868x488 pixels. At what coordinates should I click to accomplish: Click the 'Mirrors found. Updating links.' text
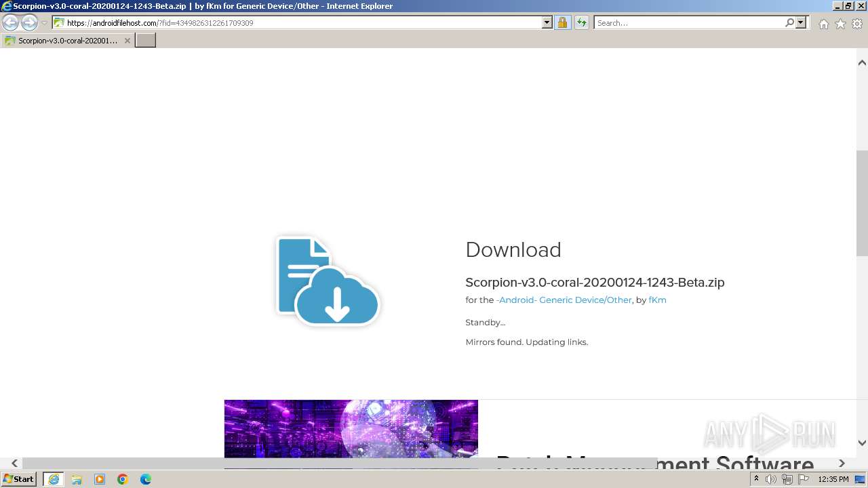pyautogui.click(x=526, y=342)
